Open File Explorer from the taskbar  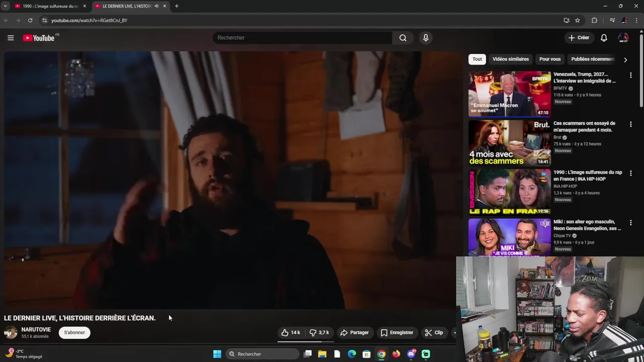(x=322, y=354)
